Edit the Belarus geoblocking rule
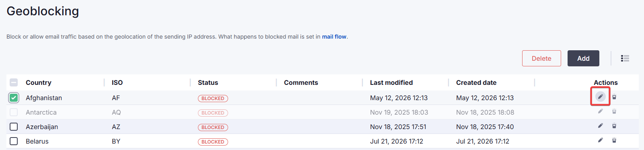644x150 pixels. coord(600,140)
